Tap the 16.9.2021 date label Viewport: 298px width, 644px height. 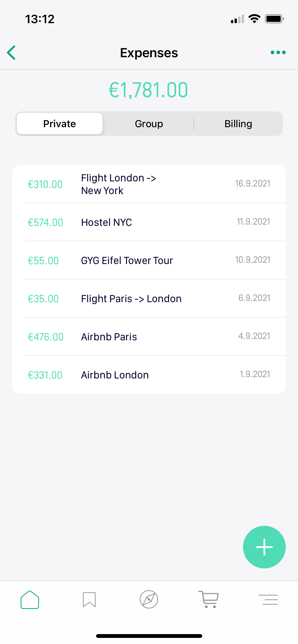pos(252,183)
